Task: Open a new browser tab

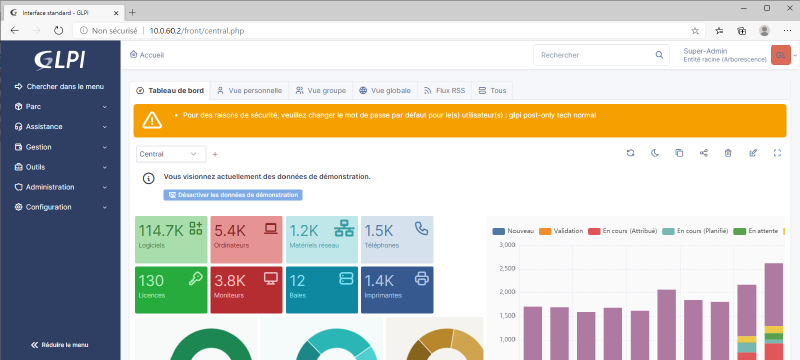Action: click(x=132, y=12)
